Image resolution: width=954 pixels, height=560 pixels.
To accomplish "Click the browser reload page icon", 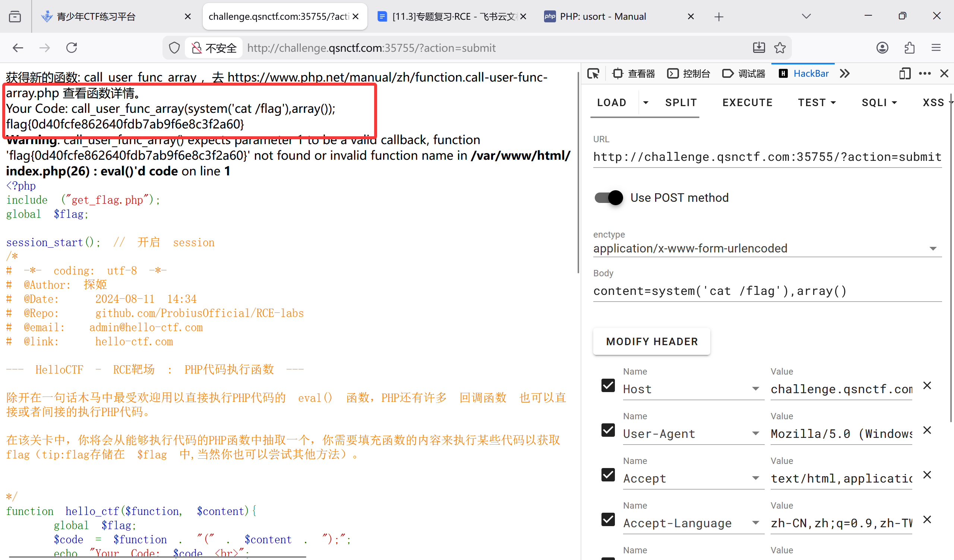I will pyautogui.click(x=72, y=48).
